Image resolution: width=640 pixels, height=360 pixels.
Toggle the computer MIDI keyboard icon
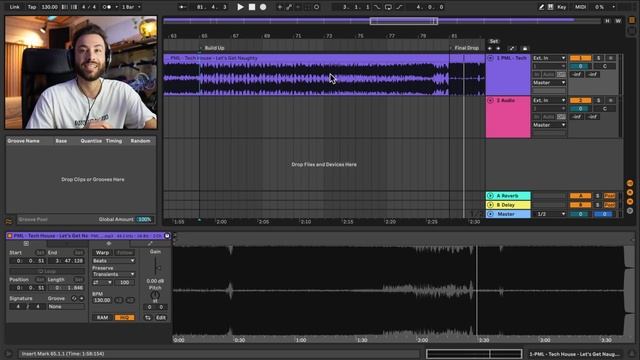[550, 7]
